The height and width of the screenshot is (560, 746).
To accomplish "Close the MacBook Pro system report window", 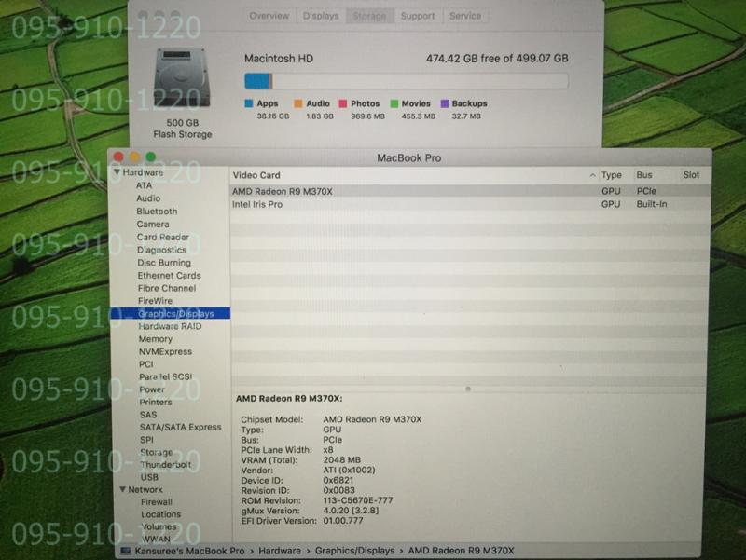I will point(118,157).
